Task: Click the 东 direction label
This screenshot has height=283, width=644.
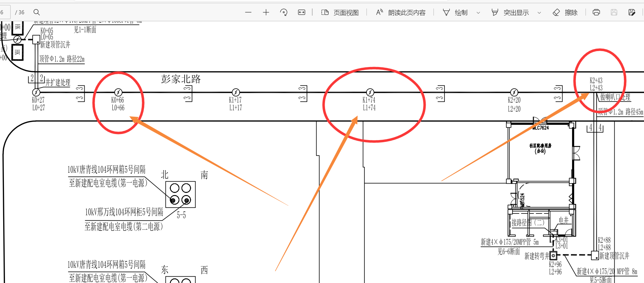Action: pyautogui.click(x=165, y=270)
